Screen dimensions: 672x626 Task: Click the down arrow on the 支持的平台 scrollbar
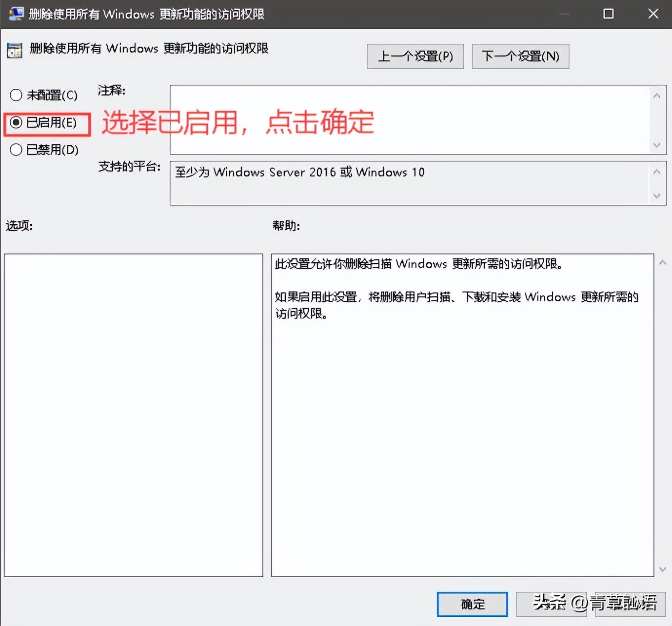point(657,196)
